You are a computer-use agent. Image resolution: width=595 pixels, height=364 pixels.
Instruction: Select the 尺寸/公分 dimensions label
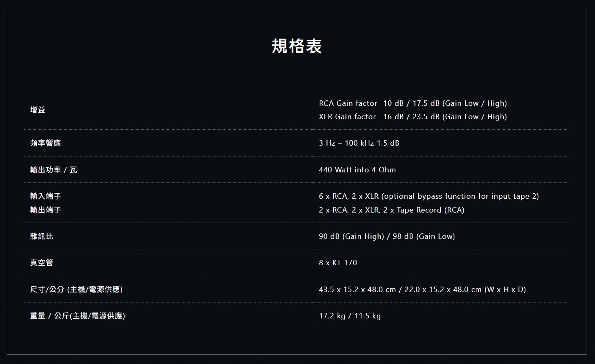pos(76,290)
